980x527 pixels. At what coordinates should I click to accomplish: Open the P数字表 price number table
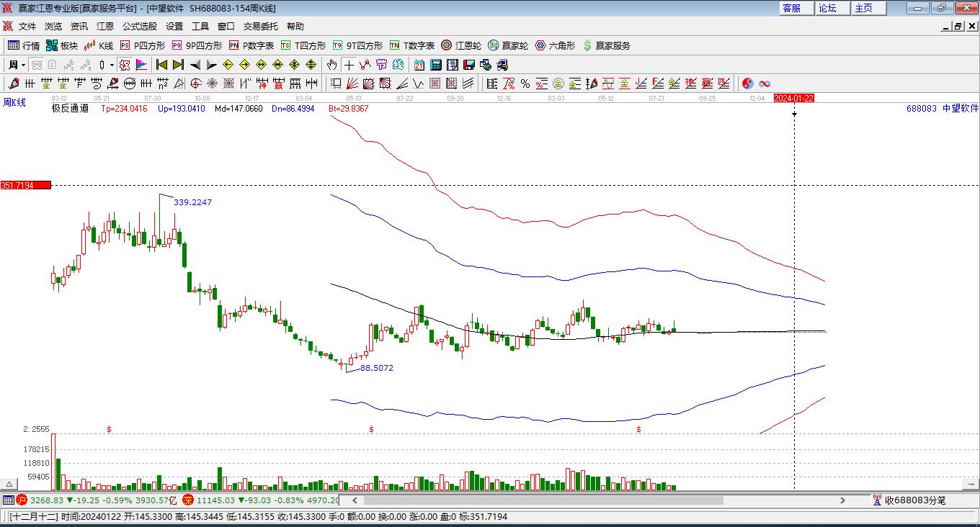pos(251,45)
